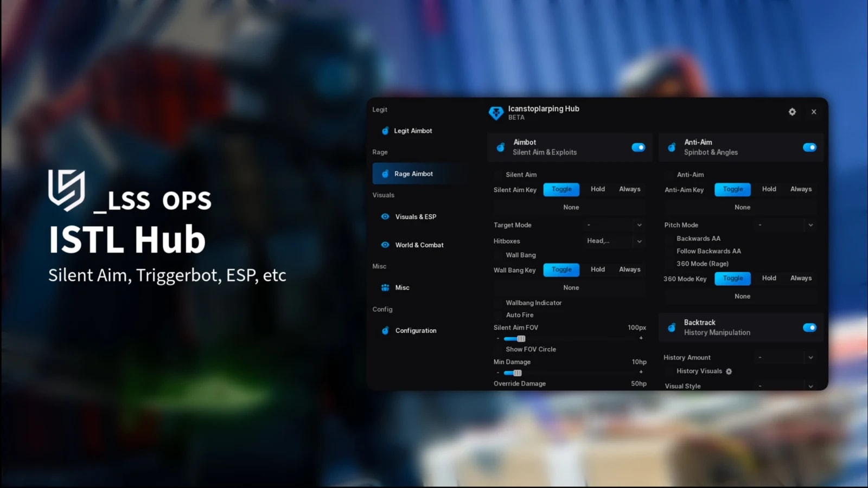
Task: Expand the Pitch Mode dropdown
Action: click(786, 225)
